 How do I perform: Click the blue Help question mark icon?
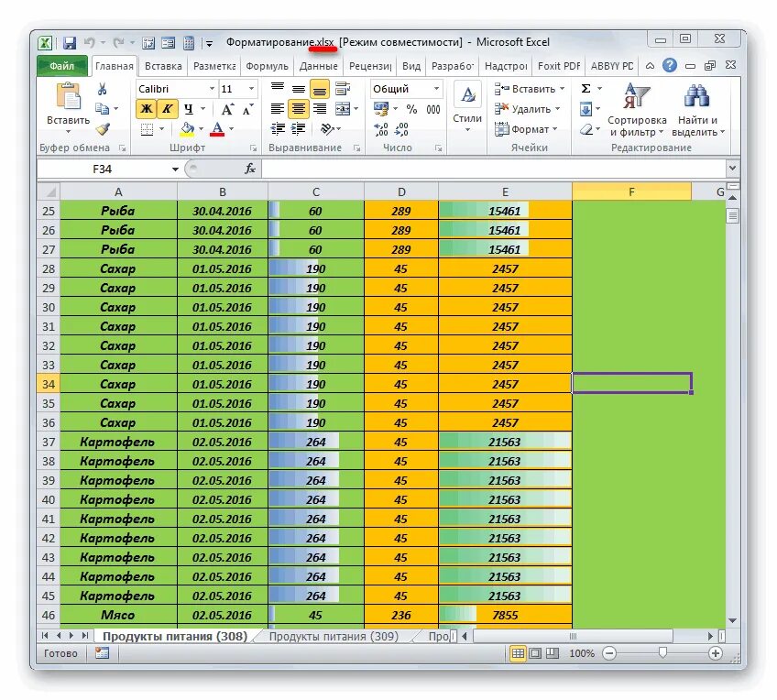[x=670, y=65]
